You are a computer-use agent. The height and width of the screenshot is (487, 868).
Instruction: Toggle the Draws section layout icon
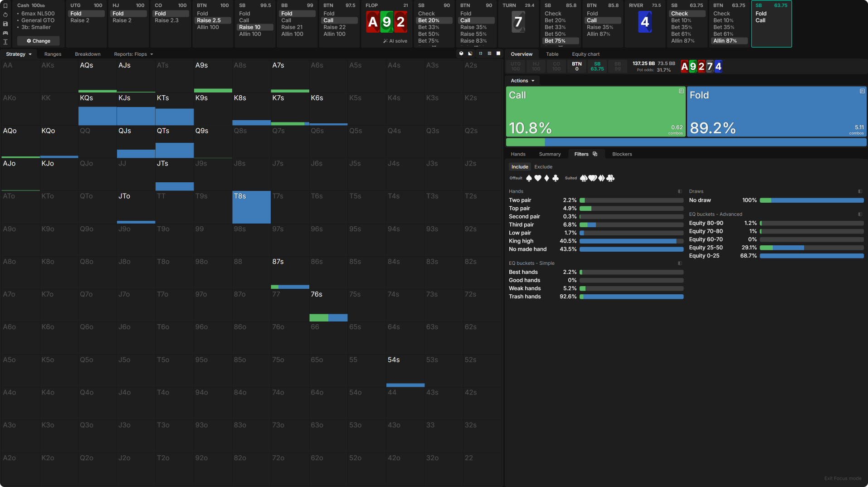point(860,191)
